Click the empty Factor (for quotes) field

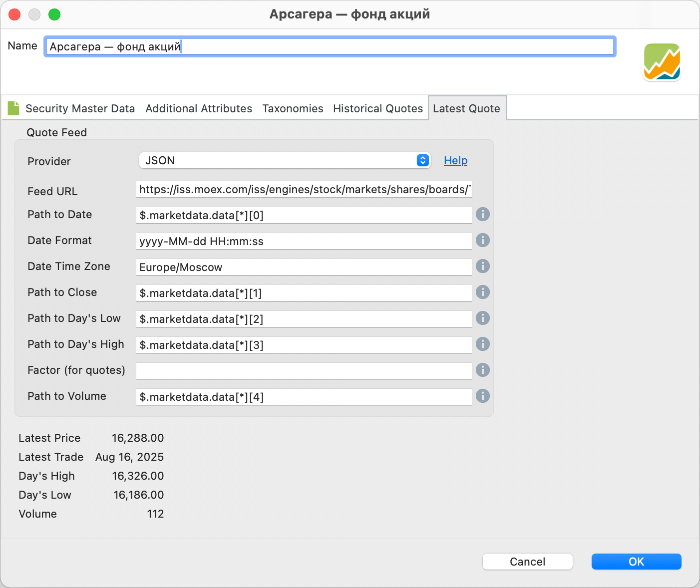point(304,371)
